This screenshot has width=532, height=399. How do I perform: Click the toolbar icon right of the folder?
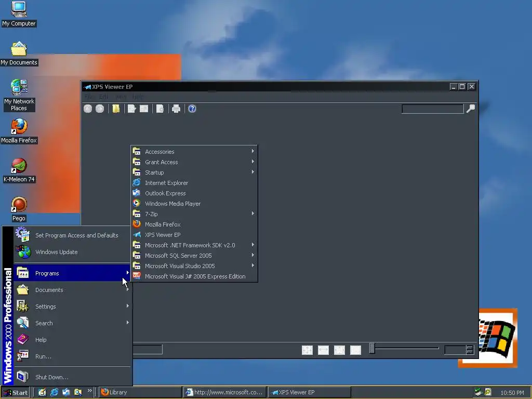click(x=132, y=109)
